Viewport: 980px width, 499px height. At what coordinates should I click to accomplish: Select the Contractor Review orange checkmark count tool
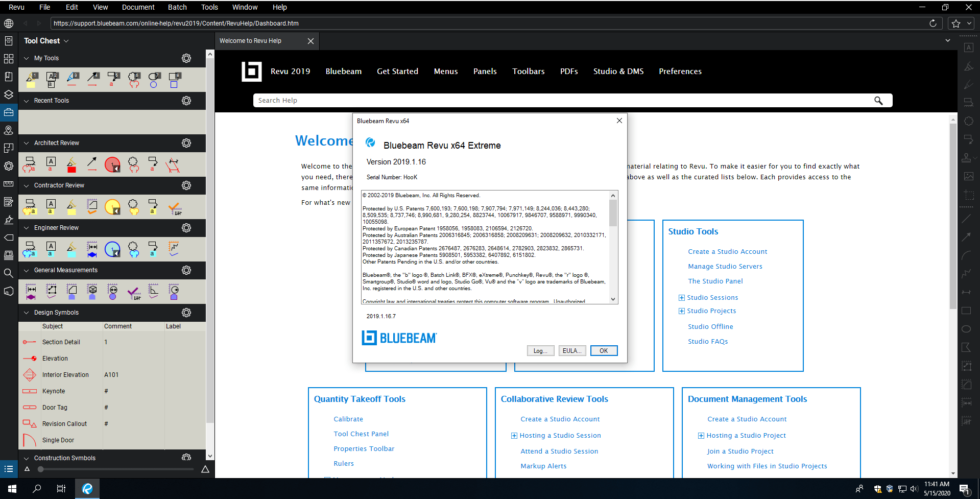pos(175,207)
